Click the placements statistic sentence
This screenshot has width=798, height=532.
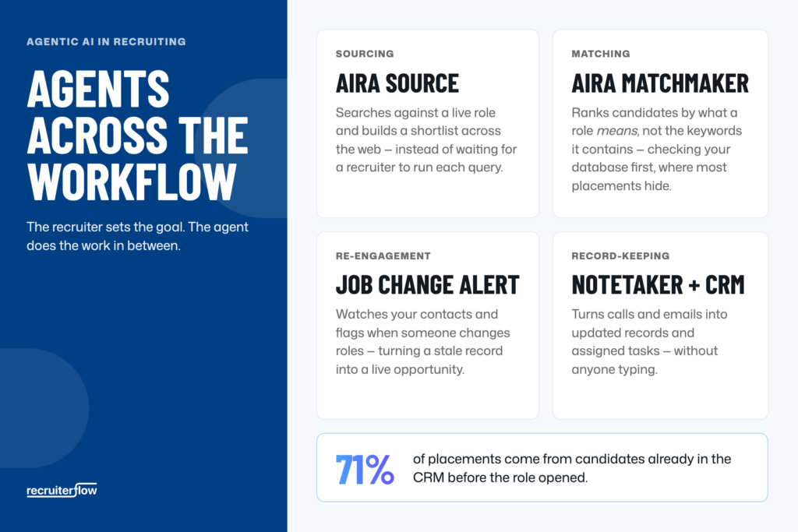click(x=572, y=468)
